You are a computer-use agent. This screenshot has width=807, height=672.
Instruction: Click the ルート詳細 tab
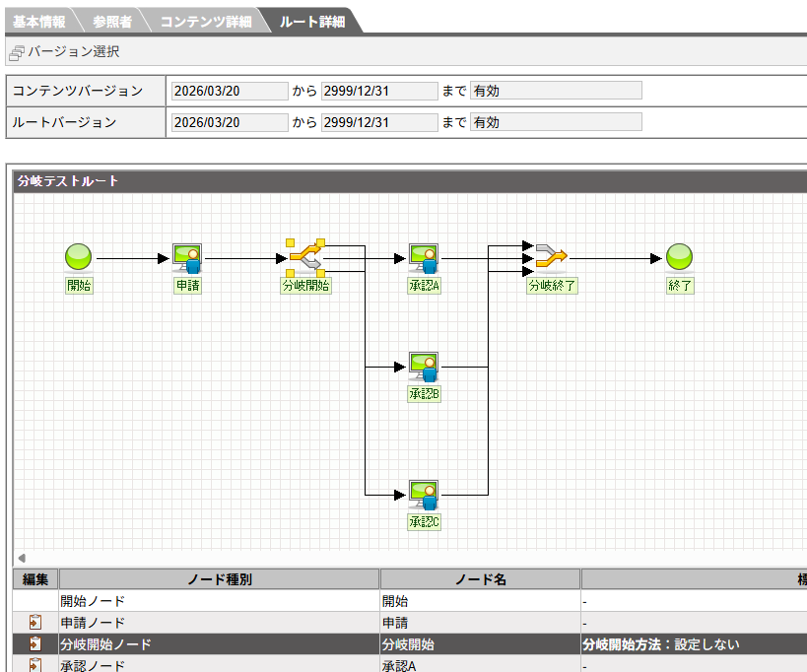(x=311, y=21)
